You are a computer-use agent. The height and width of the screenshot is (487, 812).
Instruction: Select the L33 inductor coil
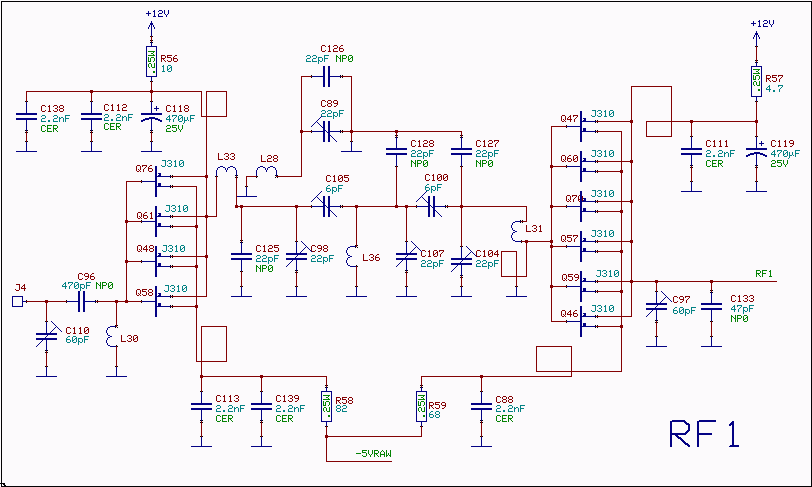point(227,171)
